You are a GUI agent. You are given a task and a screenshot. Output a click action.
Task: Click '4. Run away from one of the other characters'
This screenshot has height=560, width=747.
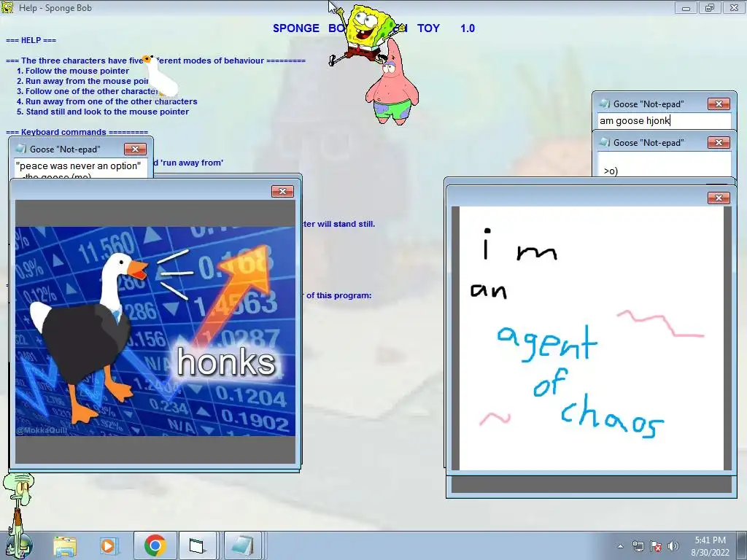(107, 101)
